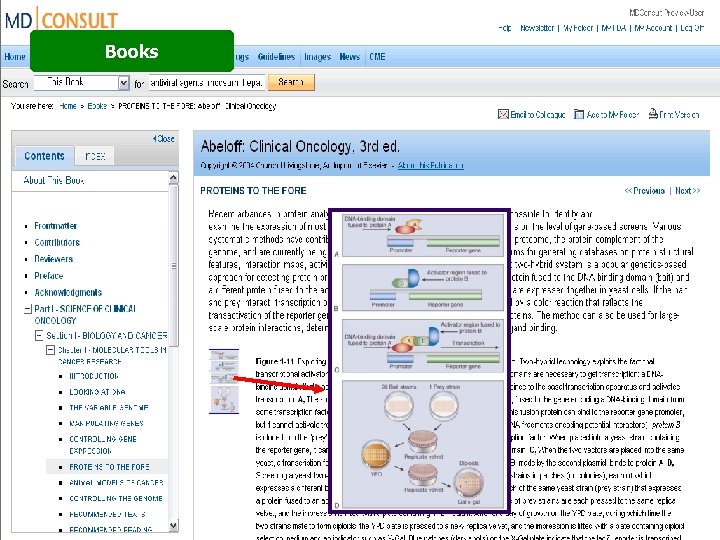Click the About This Book entry
This screenshot has height=540, width=720.
click(54, 180)
